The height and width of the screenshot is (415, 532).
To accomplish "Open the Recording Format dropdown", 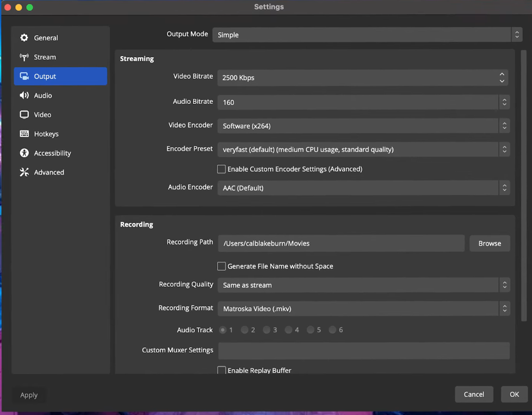I will click(363, 308).
